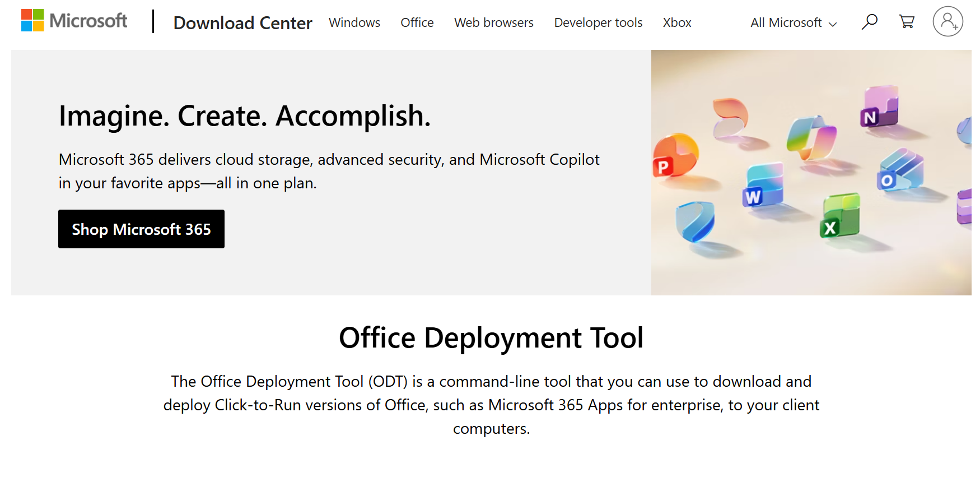Open the shopping cart icon
Image resolution: width=980 pixels, height=477 pixels.
pos(907,22)
